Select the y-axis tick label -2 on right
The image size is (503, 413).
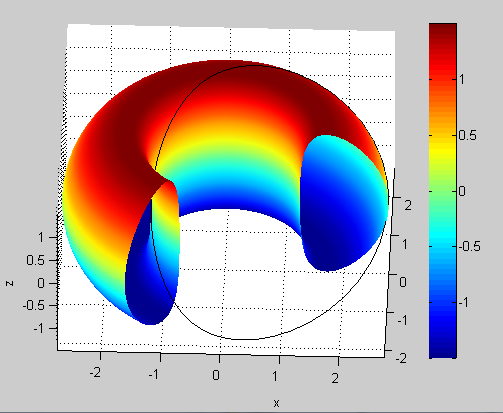click(x=401, y=358)
